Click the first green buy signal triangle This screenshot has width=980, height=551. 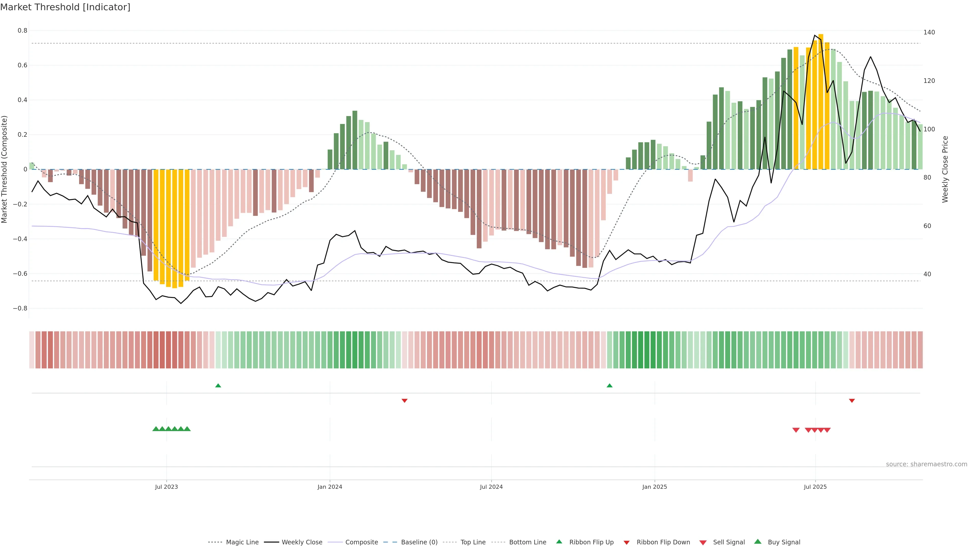[x=156, y=429]
